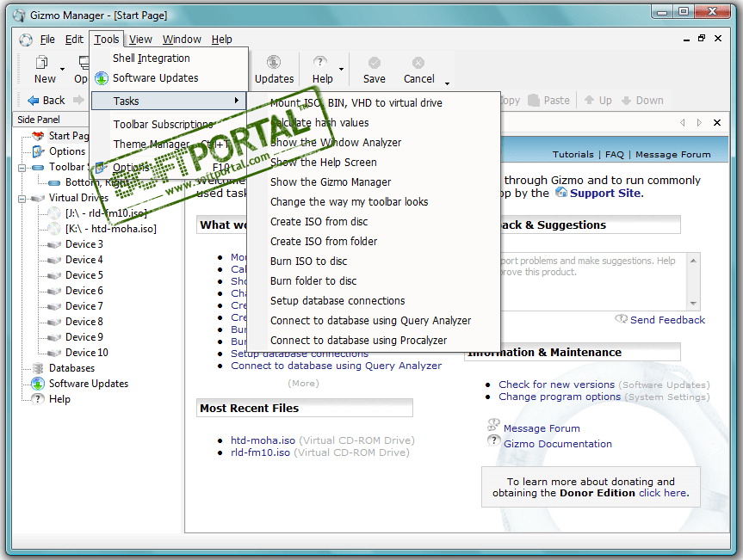Click feedback box scrollbar up arrow
The height and width of the screenshot is (560, 743).
[693, 261]
